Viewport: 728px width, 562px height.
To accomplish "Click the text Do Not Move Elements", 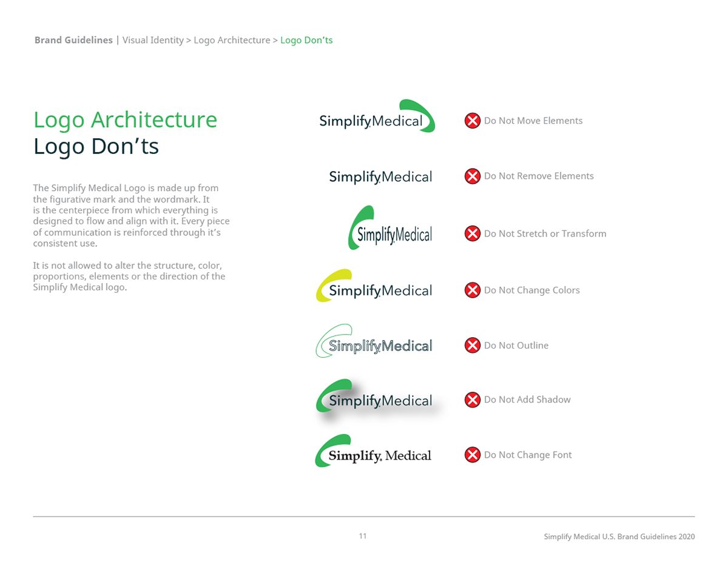I will pos(533,121).
